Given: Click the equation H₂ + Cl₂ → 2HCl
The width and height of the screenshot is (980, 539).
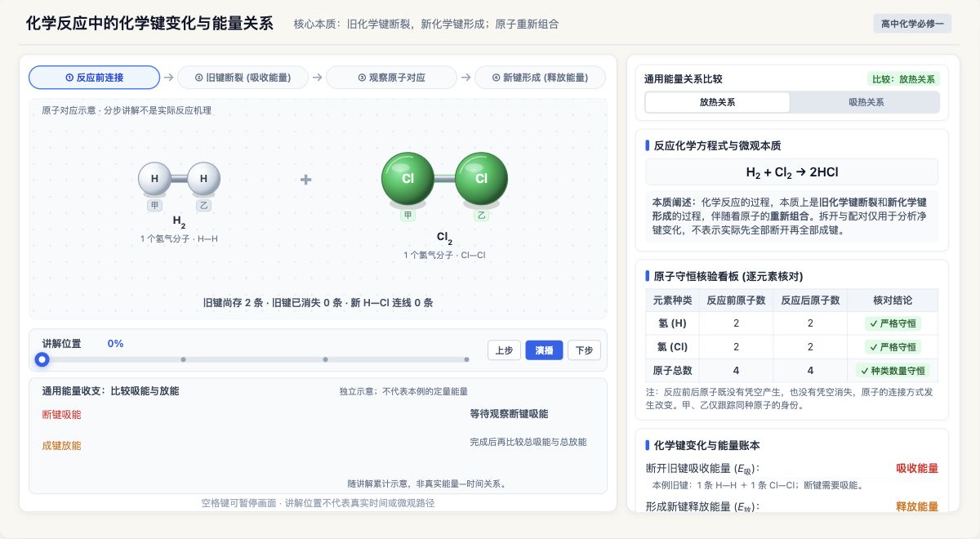Looking at the screenshot, I should click(x=791, y=172).
